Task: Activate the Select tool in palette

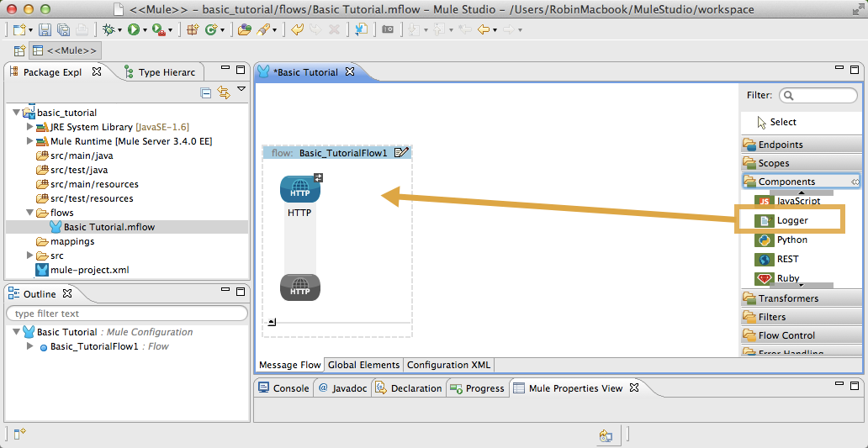Action: (782, 122)
